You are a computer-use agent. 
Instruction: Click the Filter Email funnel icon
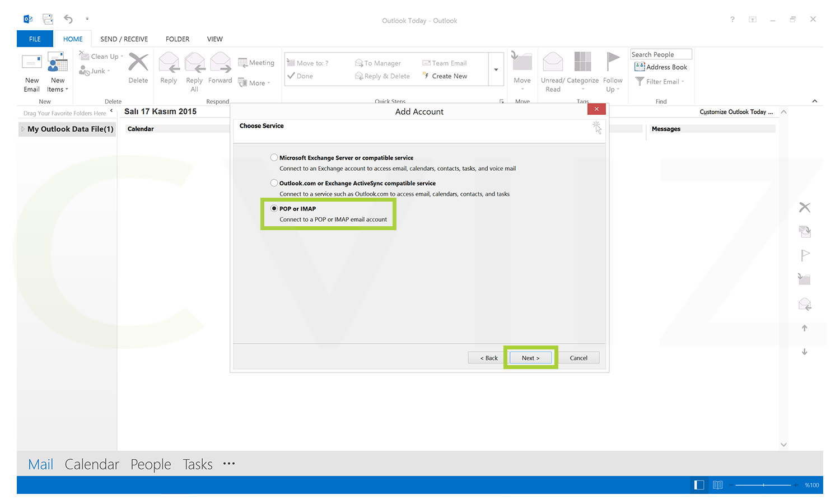click(x=640, y=82)
